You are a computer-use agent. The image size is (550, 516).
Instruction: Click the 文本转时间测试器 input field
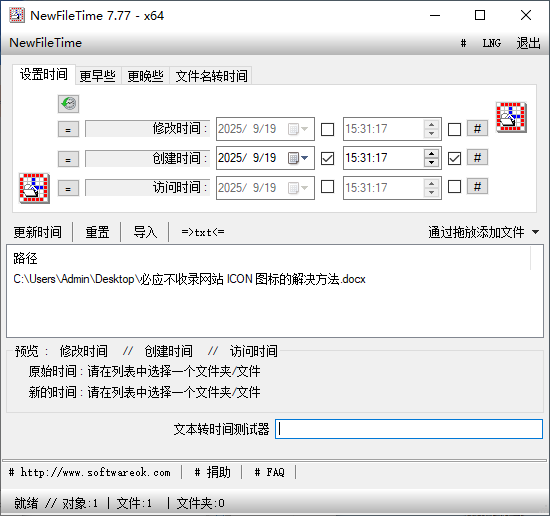[409, 429]
